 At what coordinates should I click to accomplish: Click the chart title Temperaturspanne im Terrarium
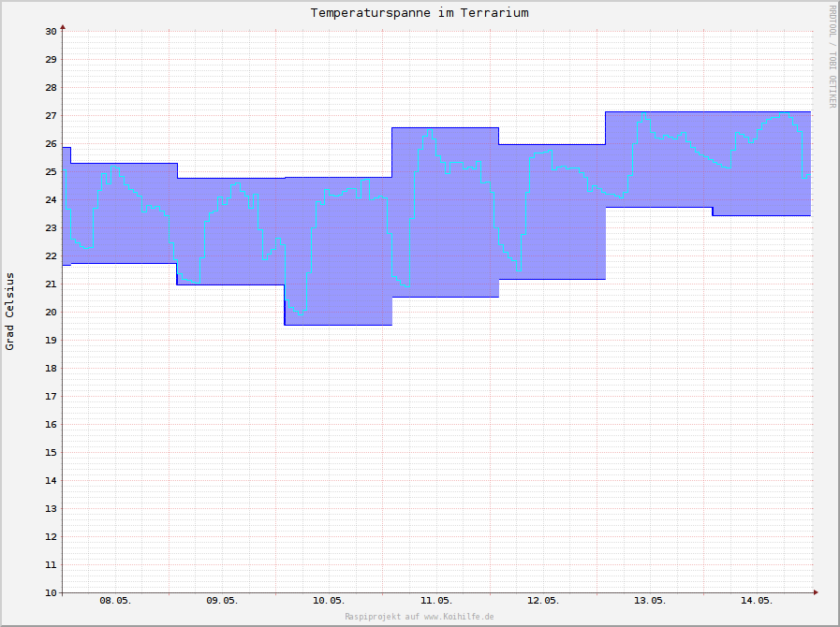click(420, 13)
